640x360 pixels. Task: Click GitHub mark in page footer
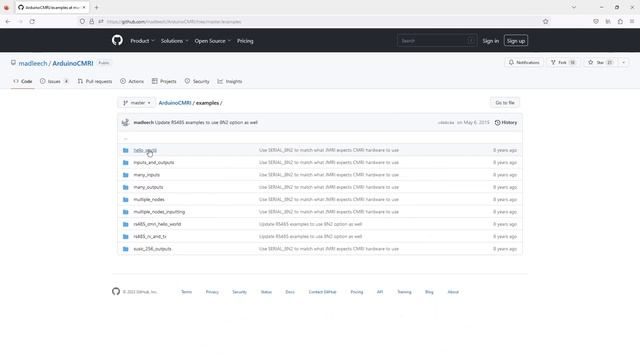pyautogui.click(x=116, y=291)
